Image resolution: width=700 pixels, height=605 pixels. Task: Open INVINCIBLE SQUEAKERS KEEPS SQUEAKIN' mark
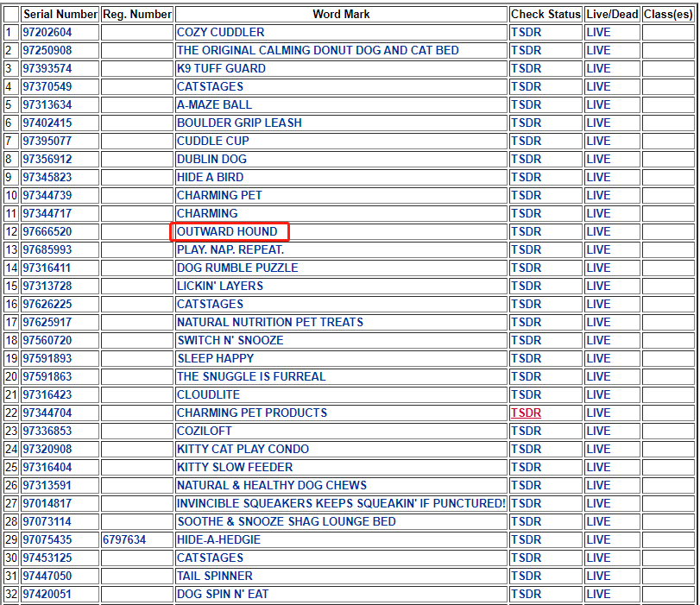coord(341,504)
